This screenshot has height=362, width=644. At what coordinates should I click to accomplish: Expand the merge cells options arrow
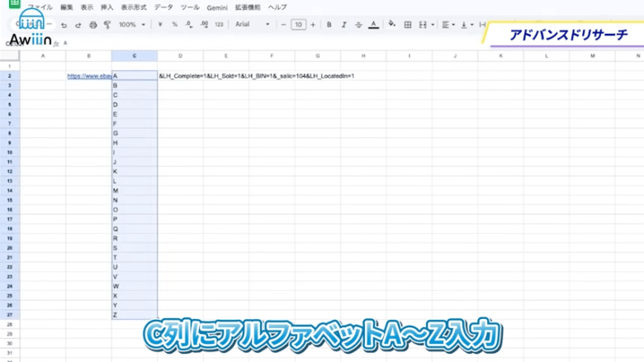(433, 25)
